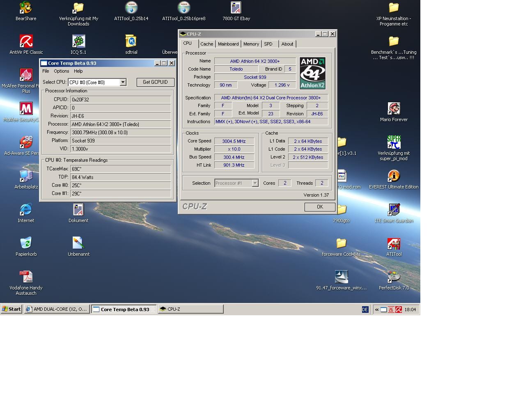Open the 7800 GT Ebay document icon

(236, 7)
